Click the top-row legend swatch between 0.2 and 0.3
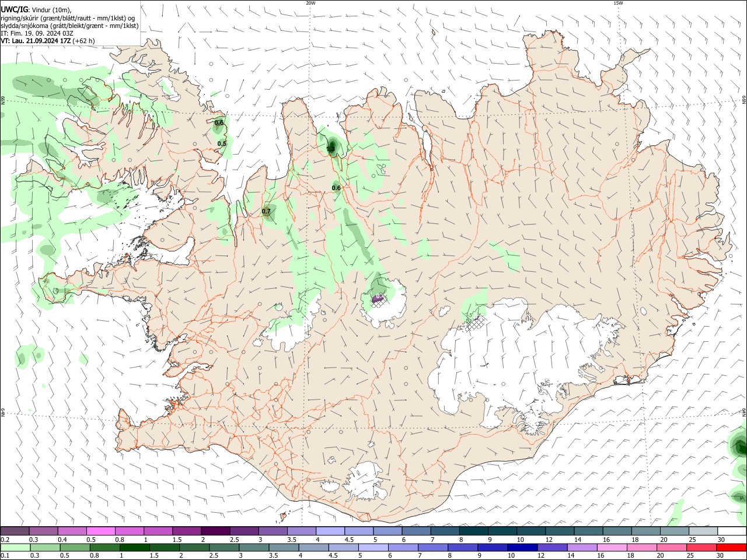This screenshot has height=560, width=747. coord(15,531)
